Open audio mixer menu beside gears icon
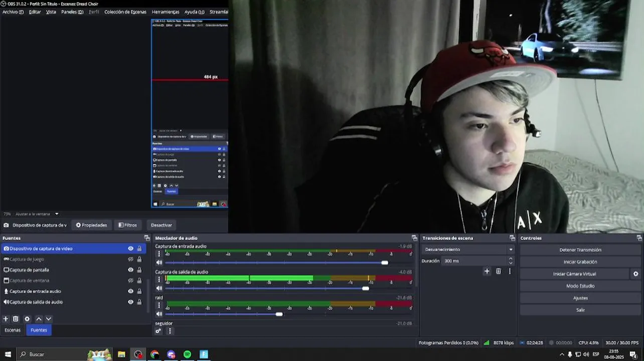Screen dimensions: 644x361 (x=170, y=331)
